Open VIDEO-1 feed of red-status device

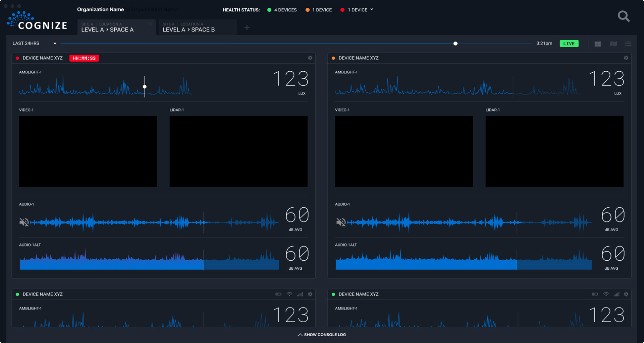(88, 151)
